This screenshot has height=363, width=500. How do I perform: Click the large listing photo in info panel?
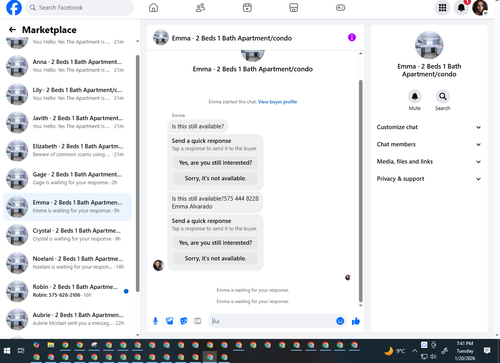click(x=429, y=45)
